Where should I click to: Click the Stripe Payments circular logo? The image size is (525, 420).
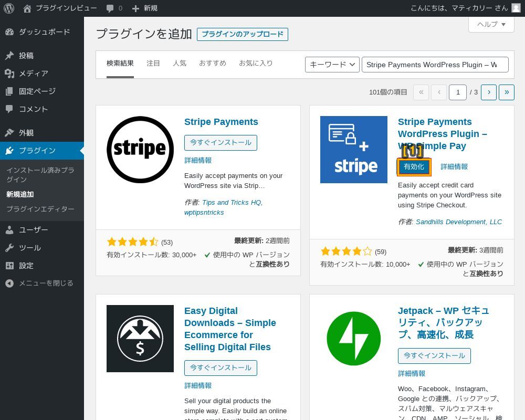[x=140, y=150]
